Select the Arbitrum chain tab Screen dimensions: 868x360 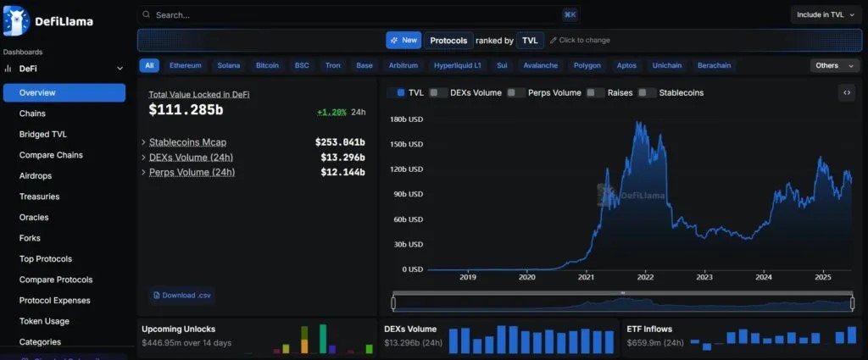point(403,65)
